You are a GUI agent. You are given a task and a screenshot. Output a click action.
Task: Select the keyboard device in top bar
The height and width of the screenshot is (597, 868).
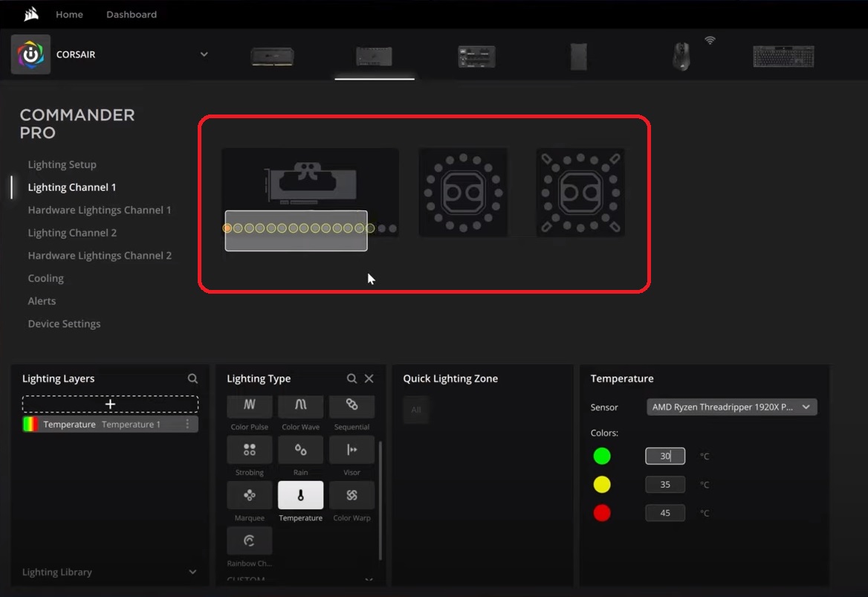point(783,57)
